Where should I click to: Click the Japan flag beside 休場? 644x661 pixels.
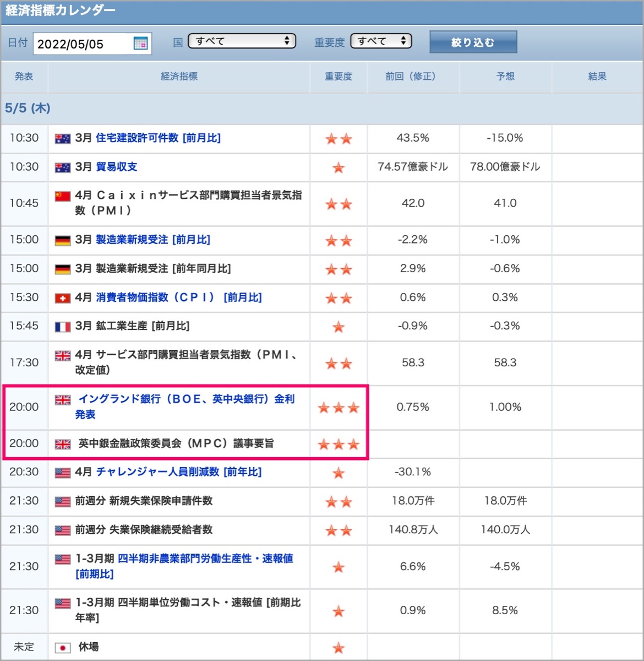[x=63, y=648]
